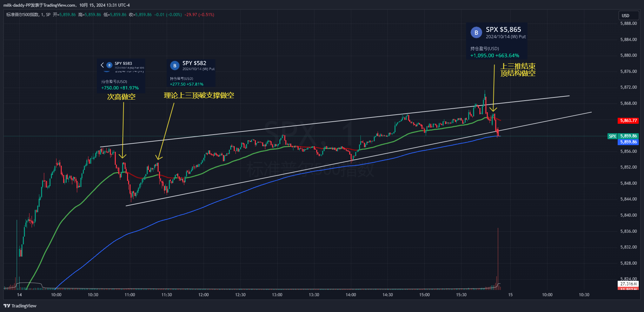Click the 27.316M volume label
Image resolution: width=644 pixels, height=312 pixels.
[x=628, y=284]
